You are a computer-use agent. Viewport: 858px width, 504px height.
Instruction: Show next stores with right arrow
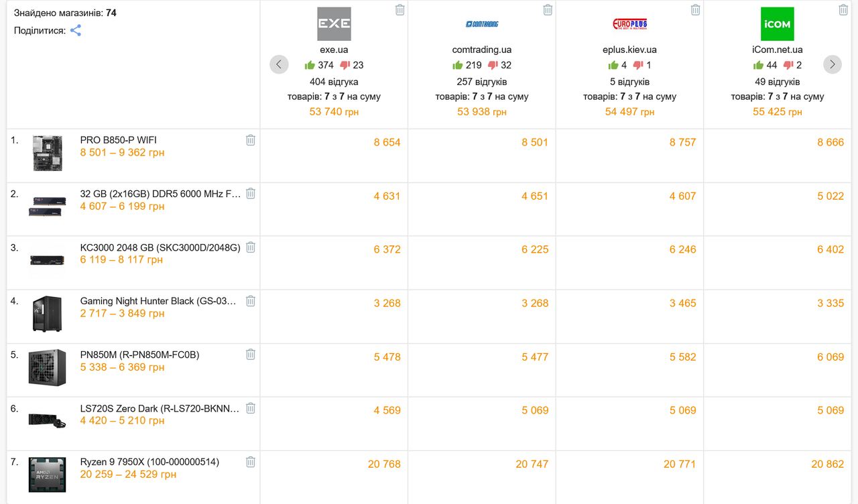pyautogui.click(x=833, y=64)
